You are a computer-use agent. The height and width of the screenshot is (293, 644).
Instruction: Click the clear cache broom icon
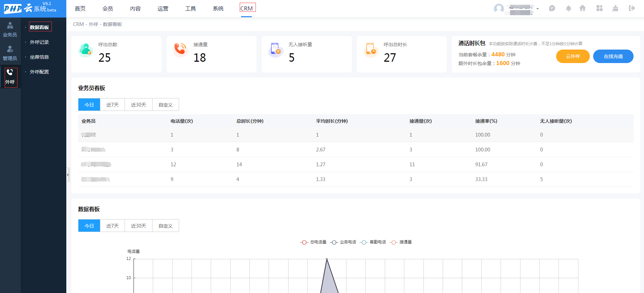click(x=615, y=8)
